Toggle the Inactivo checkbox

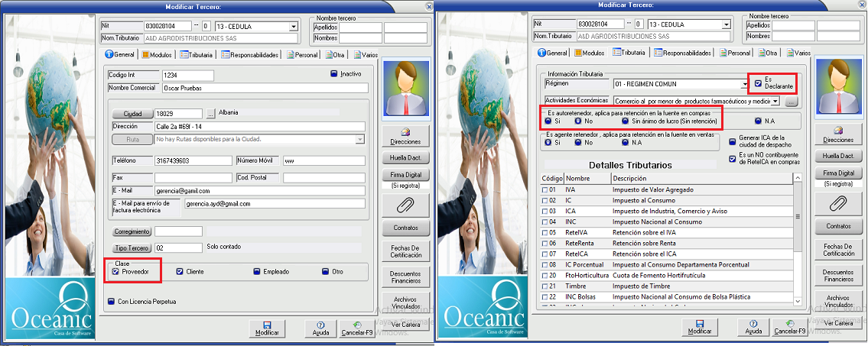[x=334, y=74]
